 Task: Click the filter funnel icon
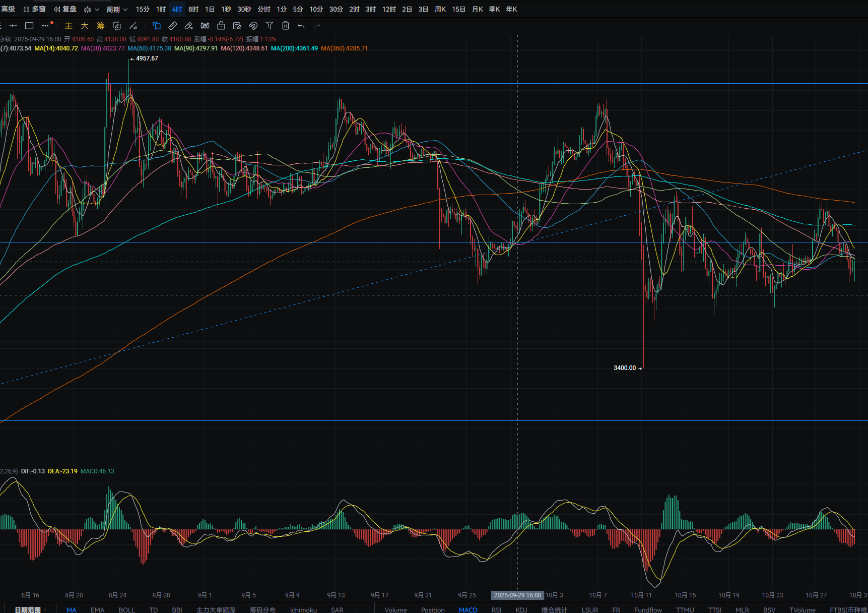point(270,26)
